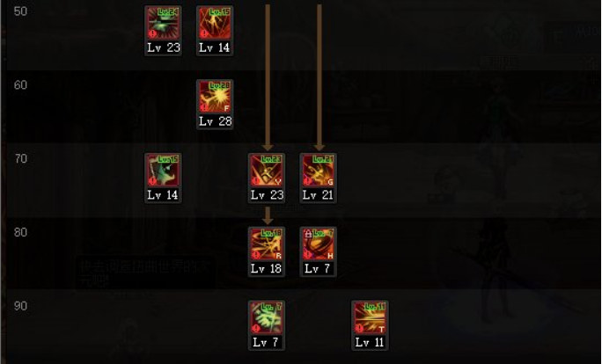Image resolution: width=602 pixels, height=364 pixels.
Task: Click the level 90 row label
Action: [x=20, y=306]
